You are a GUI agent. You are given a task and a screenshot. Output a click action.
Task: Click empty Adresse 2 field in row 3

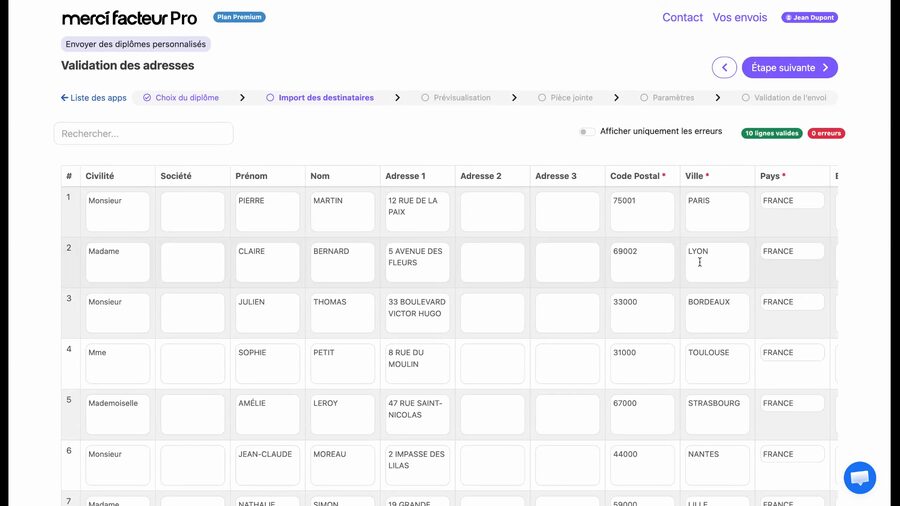[x=492, y=313]
